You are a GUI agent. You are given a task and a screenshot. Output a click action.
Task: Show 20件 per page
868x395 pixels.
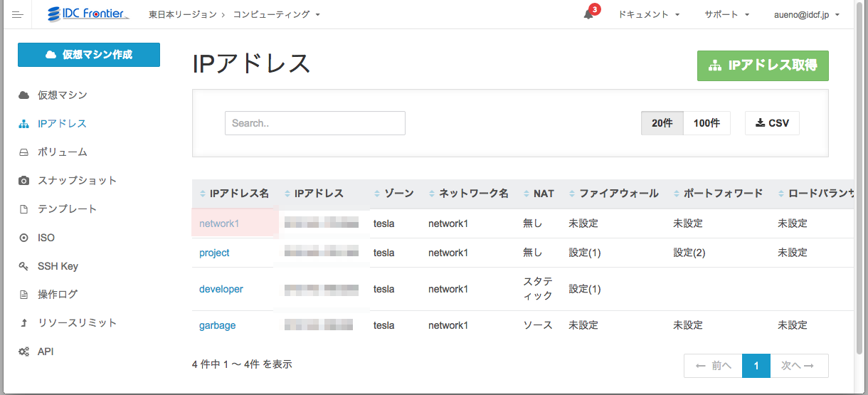(x=662, y=123)
